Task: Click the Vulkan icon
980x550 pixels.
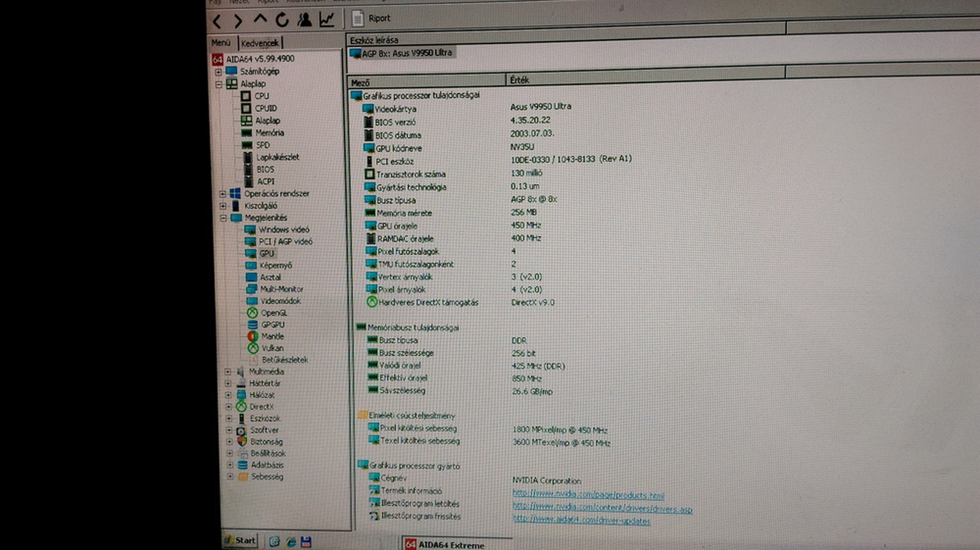Action: (253, 349)
